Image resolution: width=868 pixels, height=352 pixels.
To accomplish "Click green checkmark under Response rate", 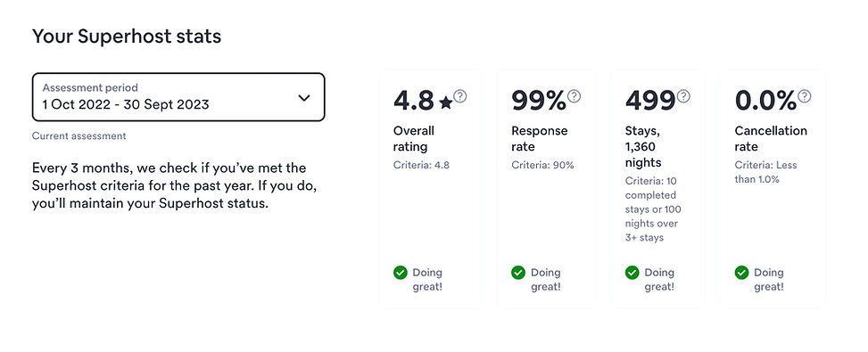I will [518, 273].
